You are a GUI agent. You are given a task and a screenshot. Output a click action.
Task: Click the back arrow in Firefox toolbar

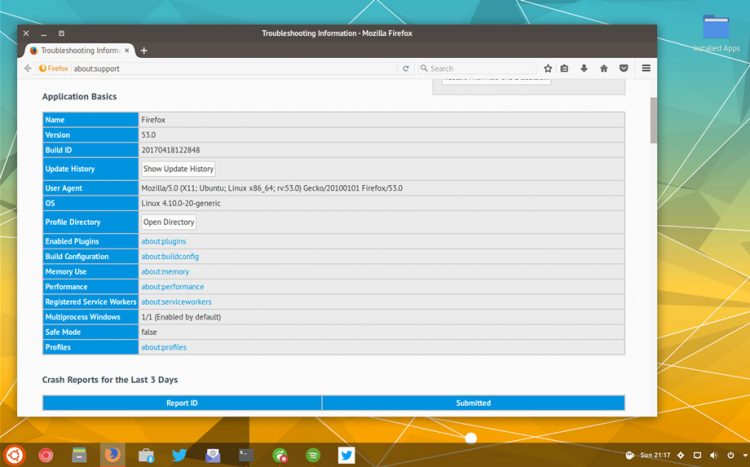pos(28,68)
